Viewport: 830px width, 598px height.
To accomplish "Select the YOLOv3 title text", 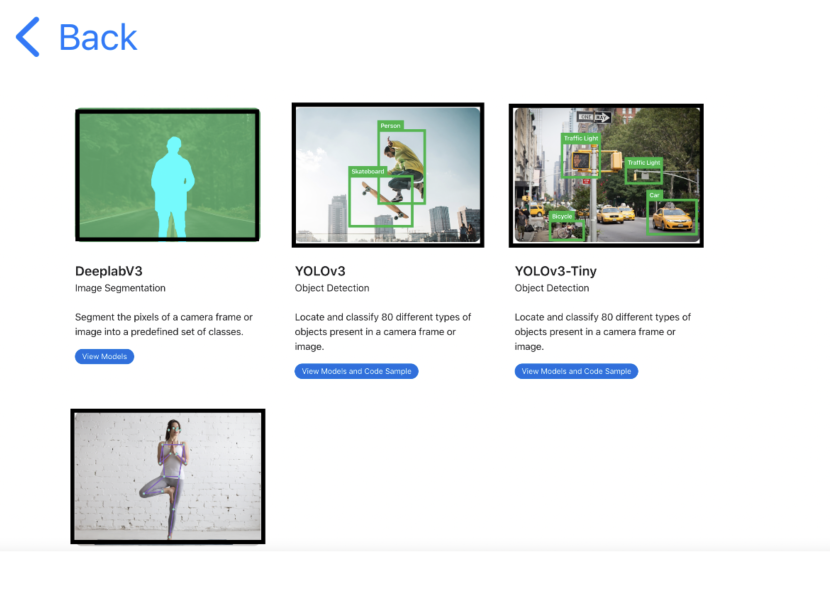I will click(320, 271).
